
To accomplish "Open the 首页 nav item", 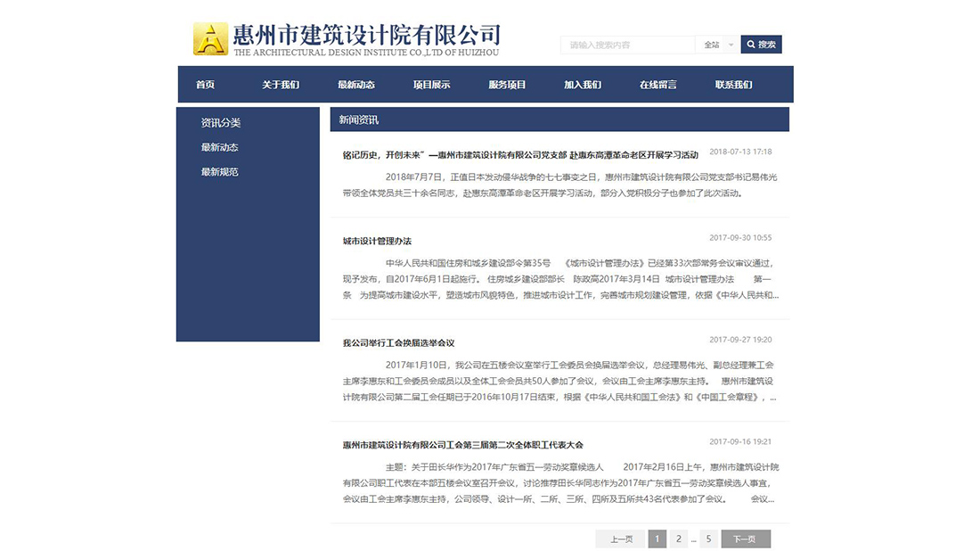I will [205, 85].
